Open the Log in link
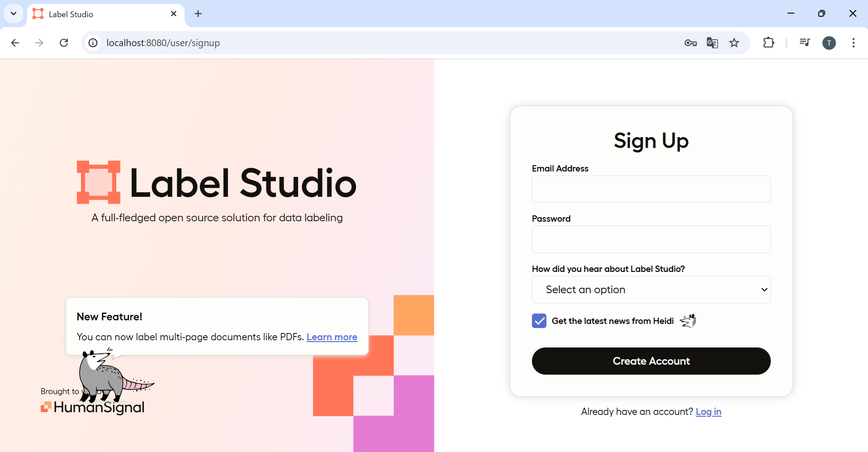This screenshot has width=868, height=452. [x=708, y=412]
